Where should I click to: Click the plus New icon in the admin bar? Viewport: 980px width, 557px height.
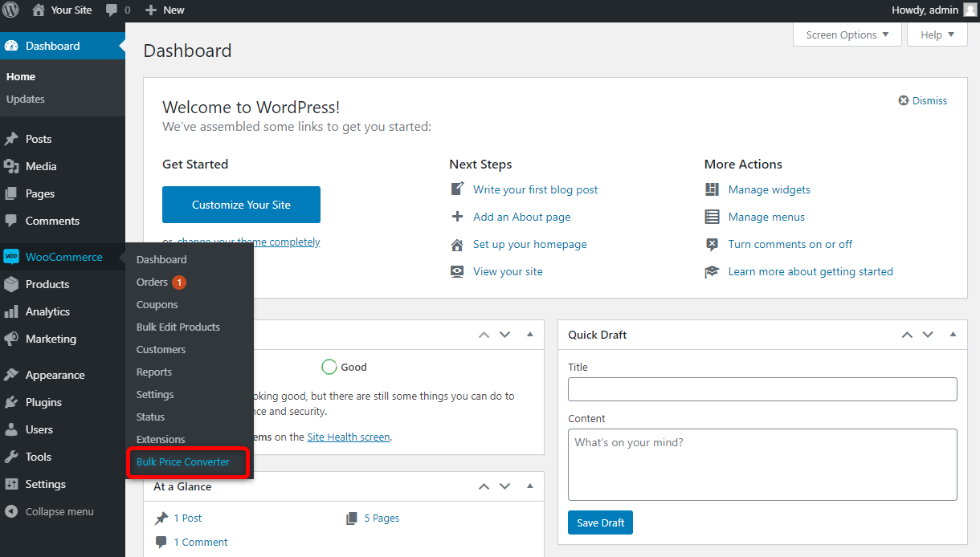[151, 10]
